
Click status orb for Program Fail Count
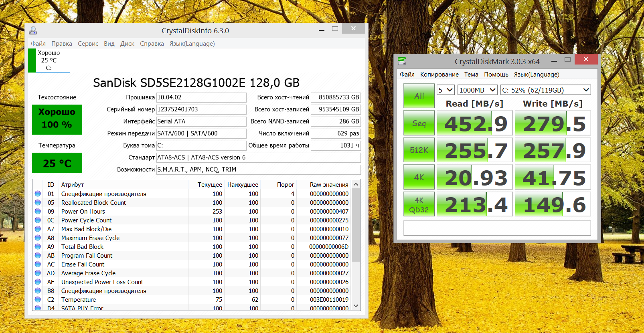pos(38,255)
